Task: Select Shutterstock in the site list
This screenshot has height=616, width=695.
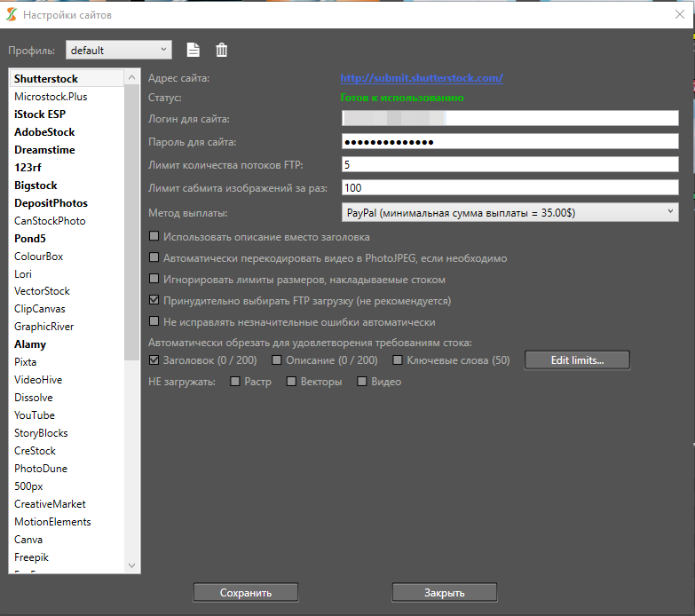Action: coord(67,78)
